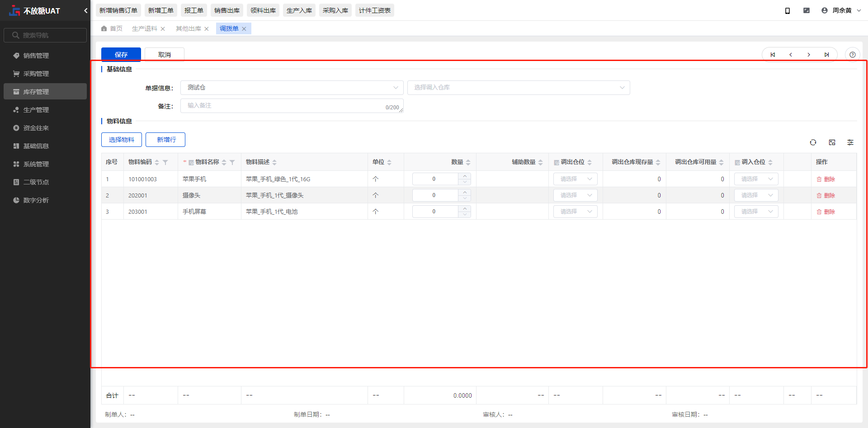This screenshot has width=868, height=428.
Task: Click the table fullscreen icon
Action: [x=832, y=142]
